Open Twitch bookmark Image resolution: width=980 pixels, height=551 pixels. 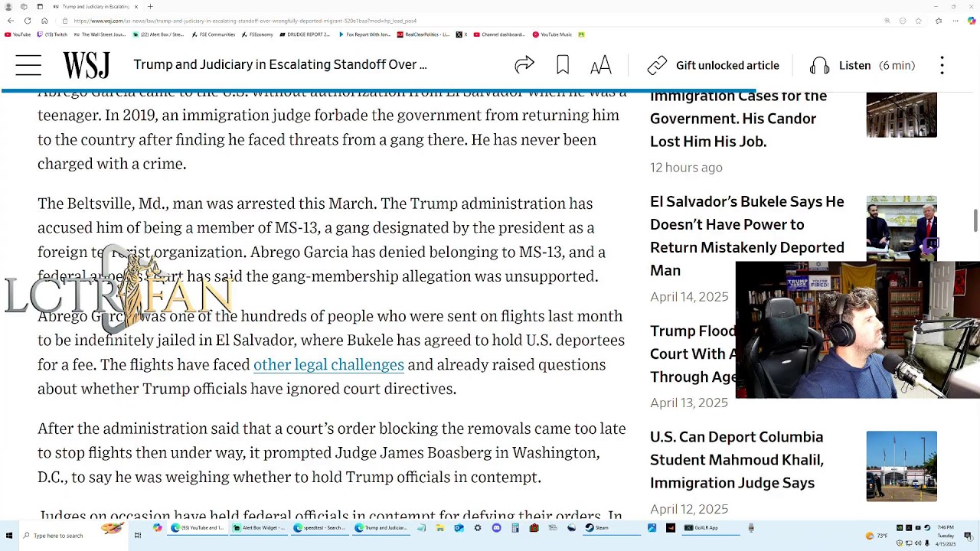pos(53,34)
